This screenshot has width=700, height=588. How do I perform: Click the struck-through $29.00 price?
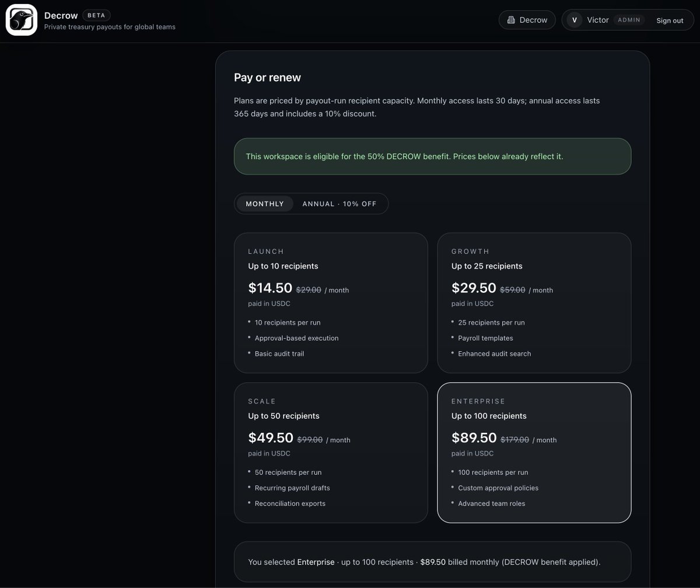(x=309, y=289)
